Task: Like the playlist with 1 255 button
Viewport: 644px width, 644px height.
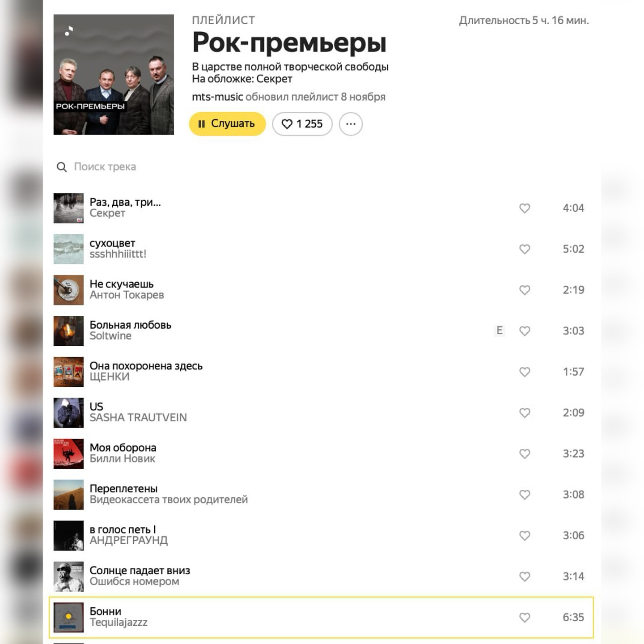Action: pyautogui.click(x=302, y=124)
